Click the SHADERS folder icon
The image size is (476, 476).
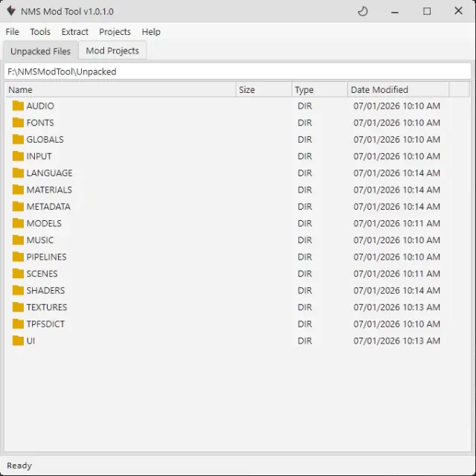[x=18, y=290]
